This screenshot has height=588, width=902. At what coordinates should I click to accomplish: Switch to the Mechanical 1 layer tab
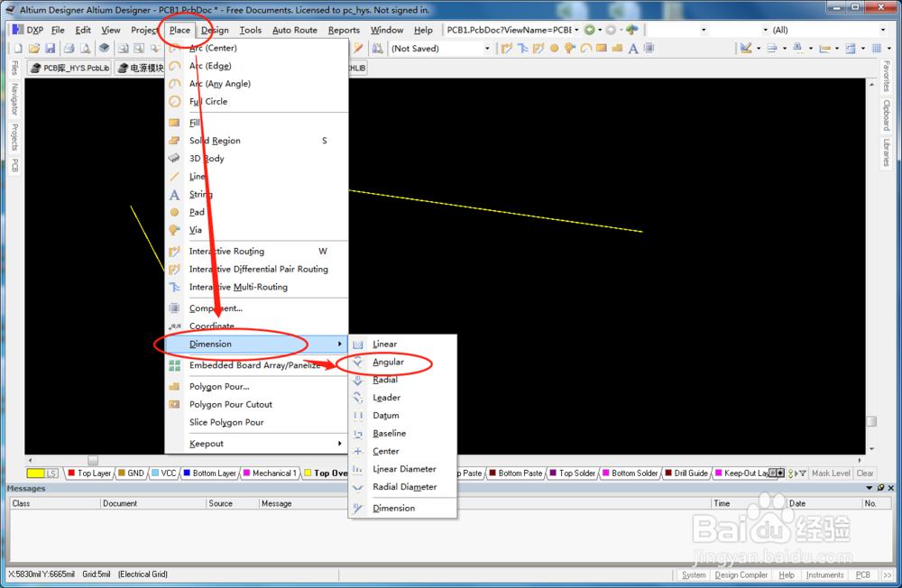click(x=270, y=473)
